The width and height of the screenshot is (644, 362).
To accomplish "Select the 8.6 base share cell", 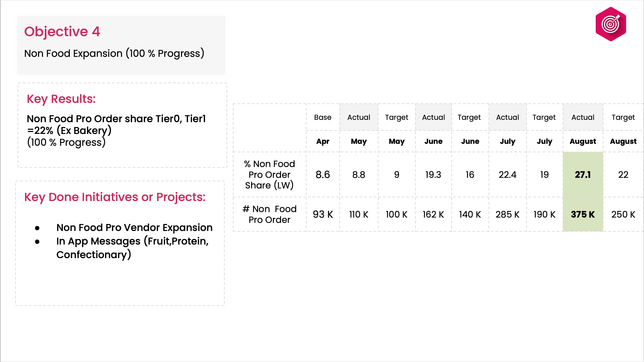I will pos(323,175).
